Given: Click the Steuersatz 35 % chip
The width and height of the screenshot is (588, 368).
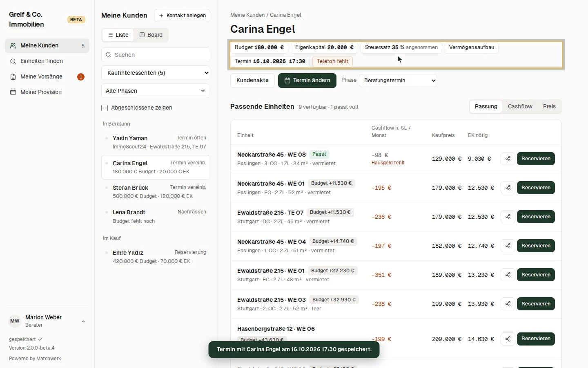Looking at the screenshot, I should tap(401, 47).
